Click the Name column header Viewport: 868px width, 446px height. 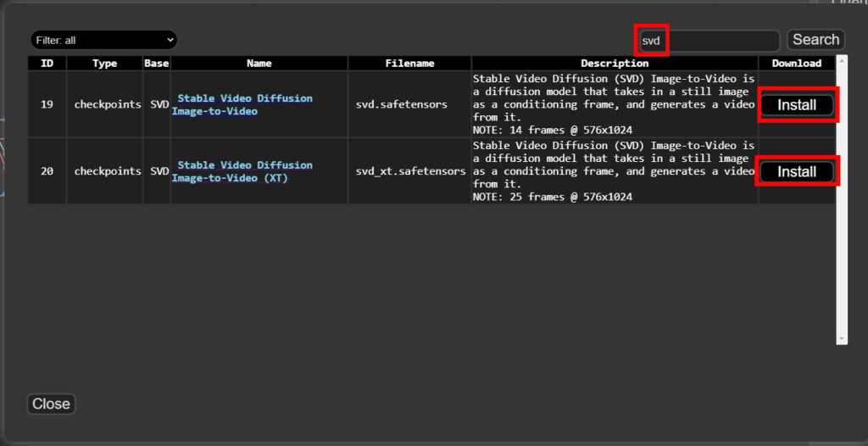(259, 63)
